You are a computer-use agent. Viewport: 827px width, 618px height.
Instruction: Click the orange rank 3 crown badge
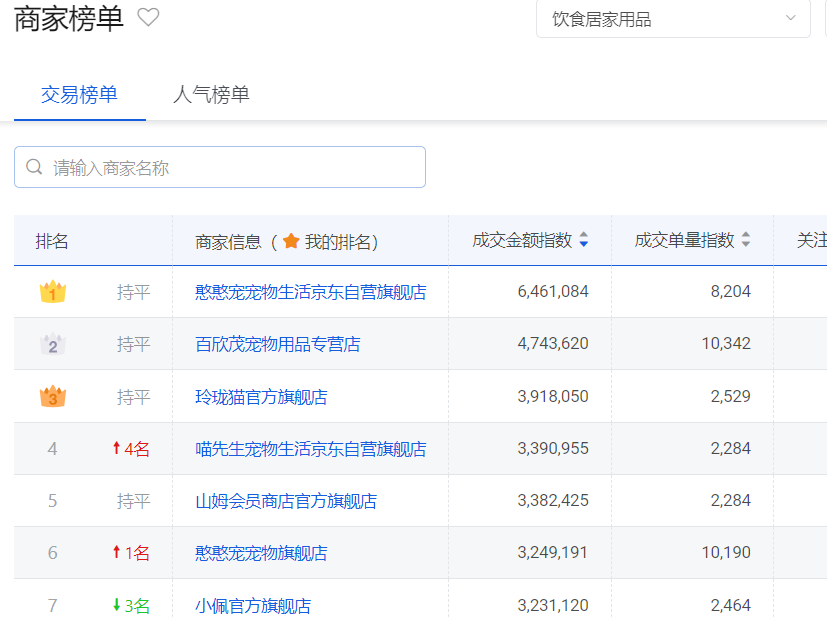53,397
